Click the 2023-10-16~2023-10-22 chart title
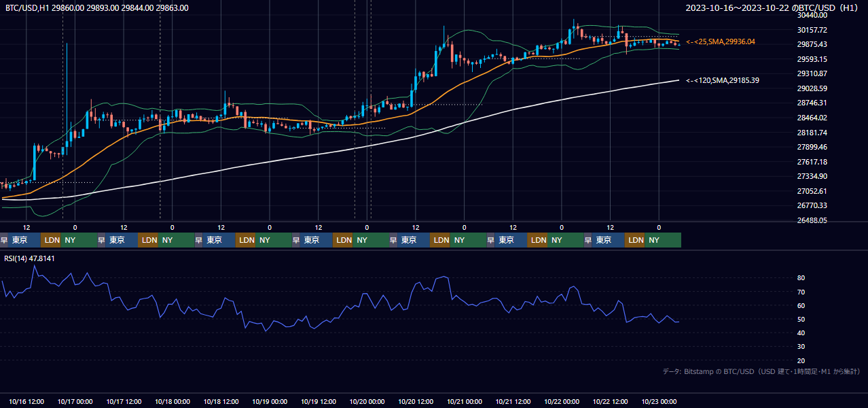The height and width of the screenshot is (408, 868). (x=772, y=8)
